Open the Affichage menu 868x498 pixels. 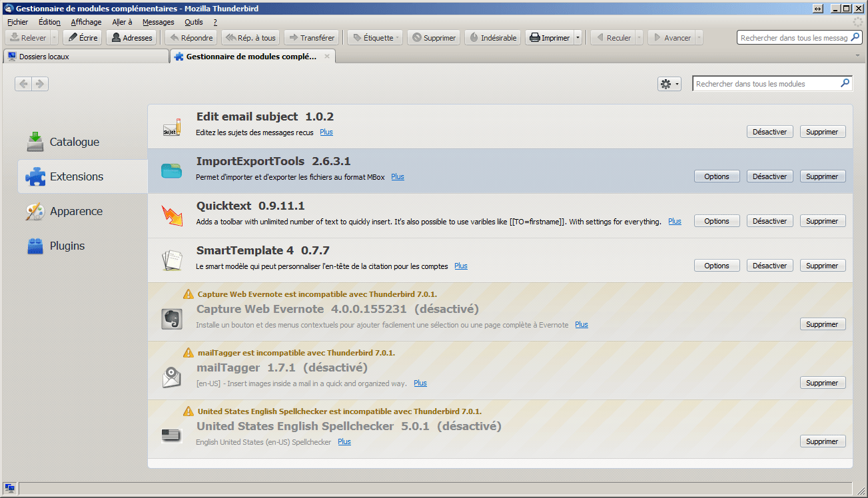click(87, 22)
